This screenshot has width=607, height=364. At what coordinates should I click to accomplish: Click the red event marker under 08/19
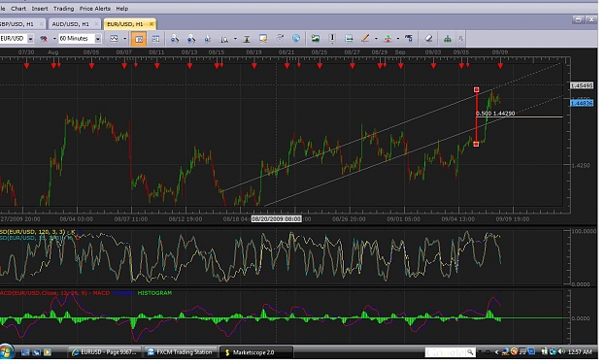click(253, 66)
